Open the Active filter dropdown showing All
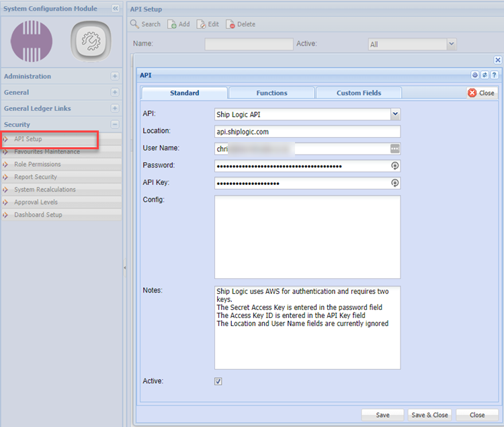The width and height of the screenshot is (504, 427). (x=452, y=44)
